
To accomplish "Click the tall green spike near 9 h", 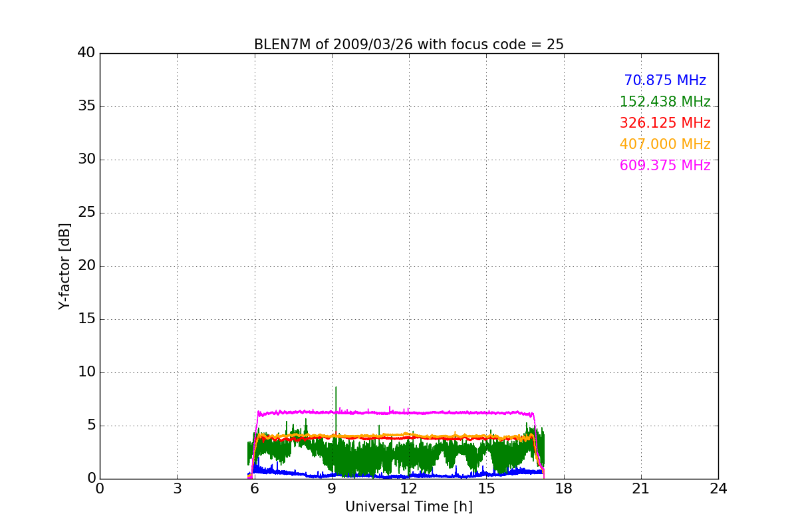I will (x=336, y=409).
